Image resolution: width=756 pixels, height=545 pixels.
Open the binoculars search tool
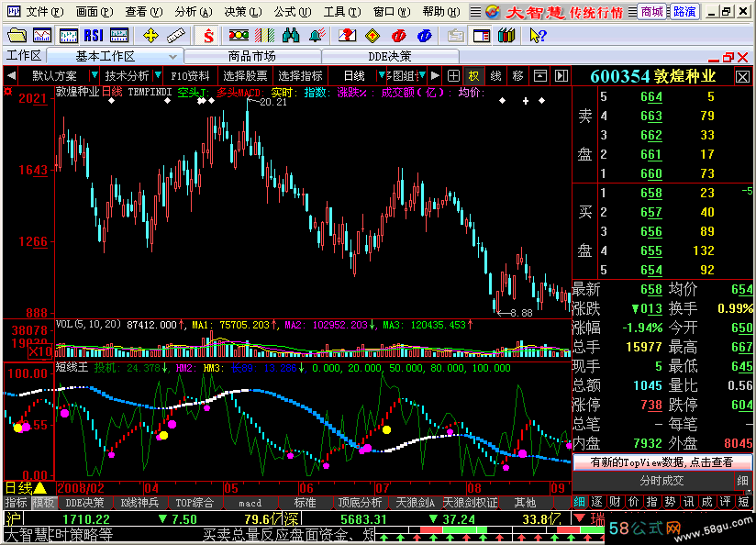[291, 35]
